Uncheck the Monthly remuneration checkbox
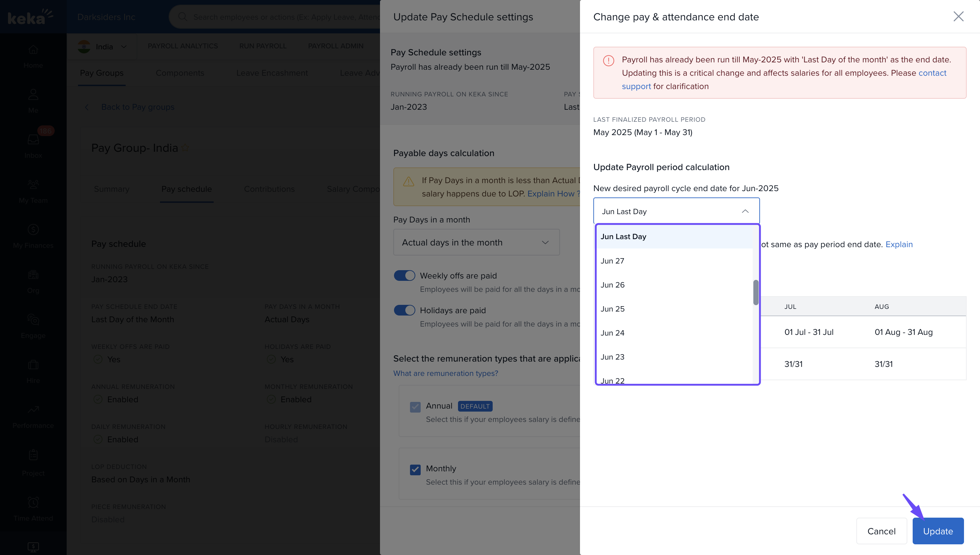Image resolution: width=980 pixels, height=555 pixels. pos(415,469)
